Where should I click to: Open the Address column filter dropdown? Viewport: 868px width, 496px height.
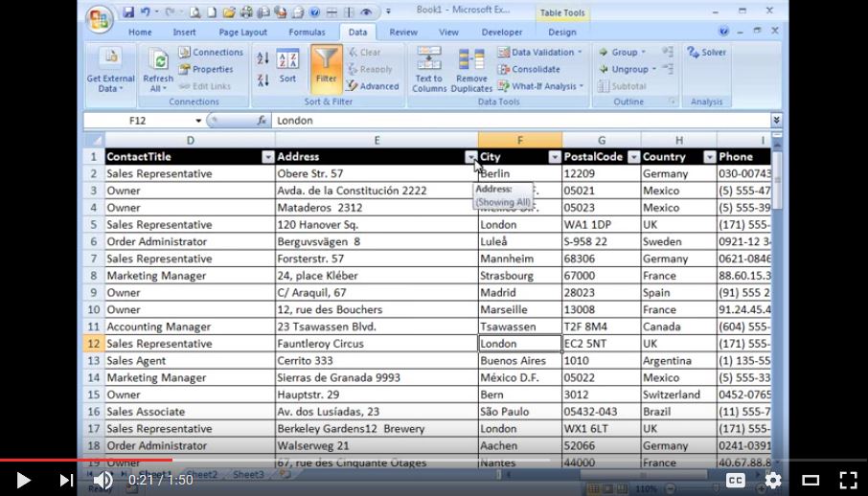coord(471,157)
